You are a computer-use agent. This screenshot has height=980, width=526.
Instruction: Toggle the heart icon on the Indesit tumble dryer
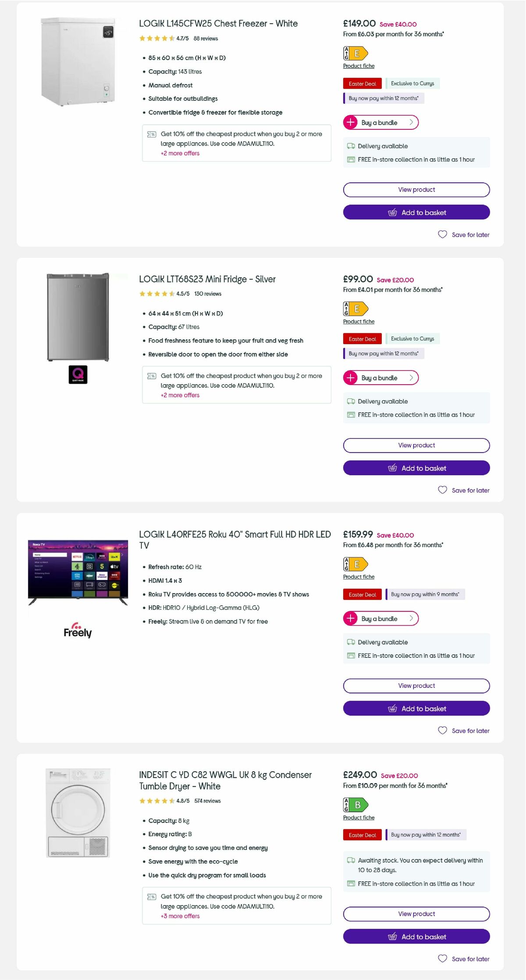tap(442, 959)
